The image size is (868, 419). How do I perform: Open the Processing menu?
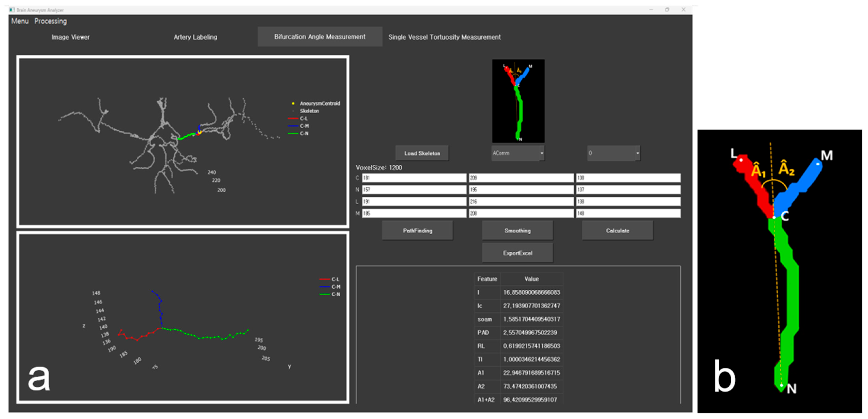51,21
